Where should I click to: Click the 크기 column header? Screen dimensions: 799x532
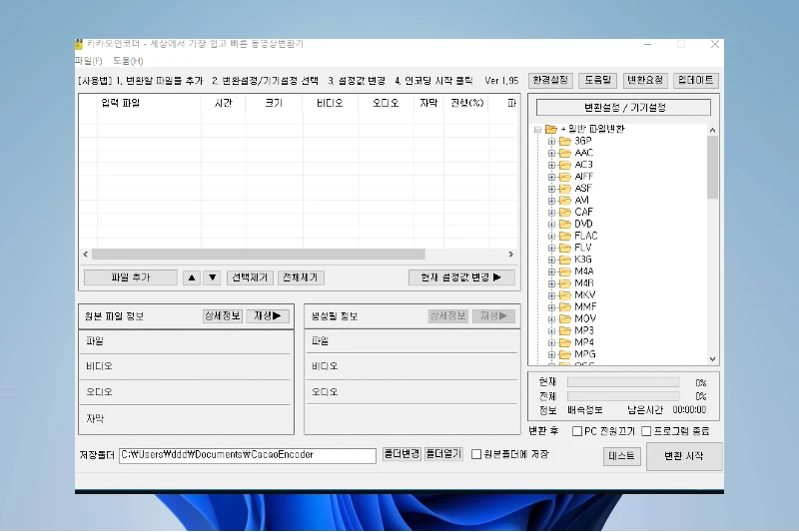(274, 103)
